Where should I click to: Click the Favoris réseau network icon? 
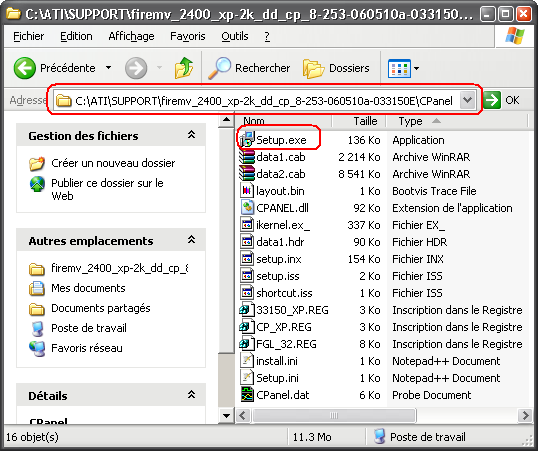(x=37, y=349)
